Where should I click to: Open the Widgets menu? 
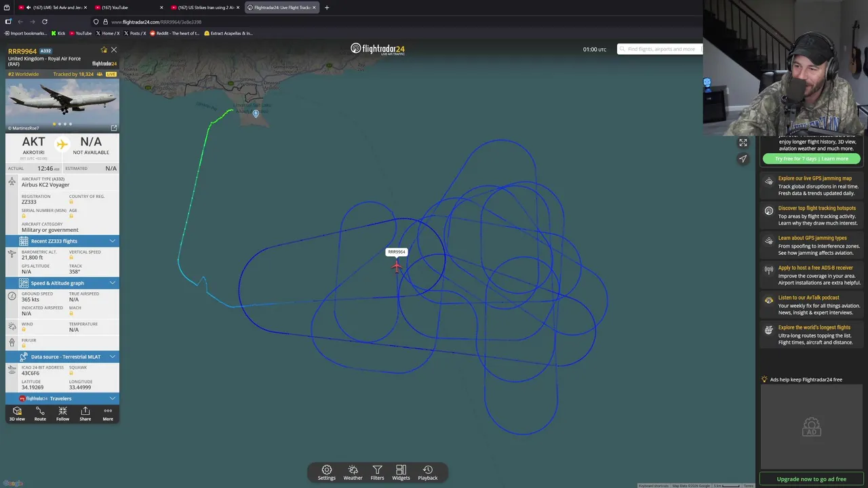tap(401, 472)
